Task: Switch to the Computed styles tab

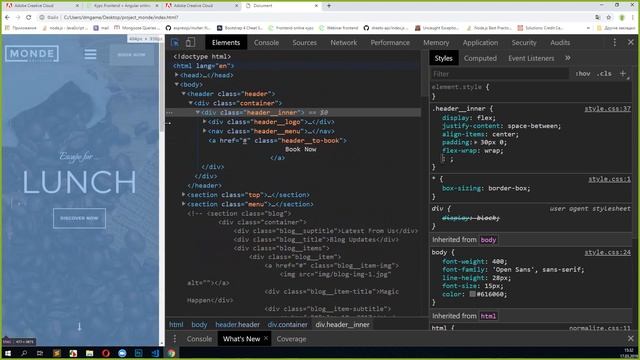Action: 480,58
